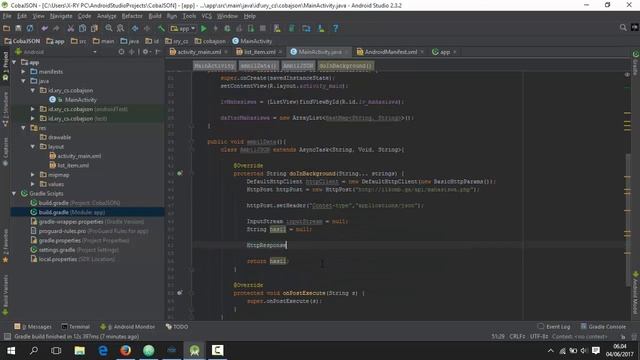Switch to the AndroidManifest.xml tab
This screenshot has width=640, height=360.
click(390, 52)
